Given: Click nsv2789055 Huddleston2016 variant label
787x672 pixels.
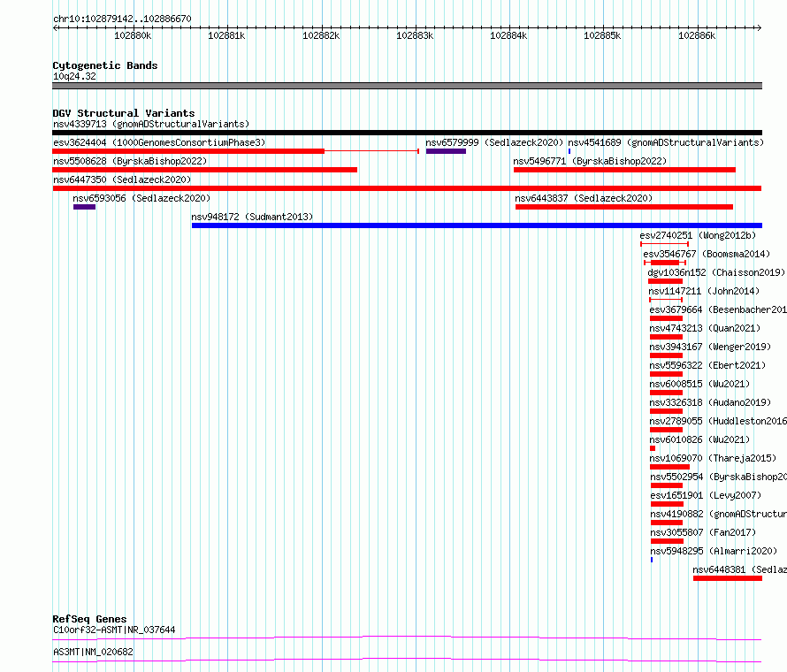Looking at the screenshot, I should 718,421.
